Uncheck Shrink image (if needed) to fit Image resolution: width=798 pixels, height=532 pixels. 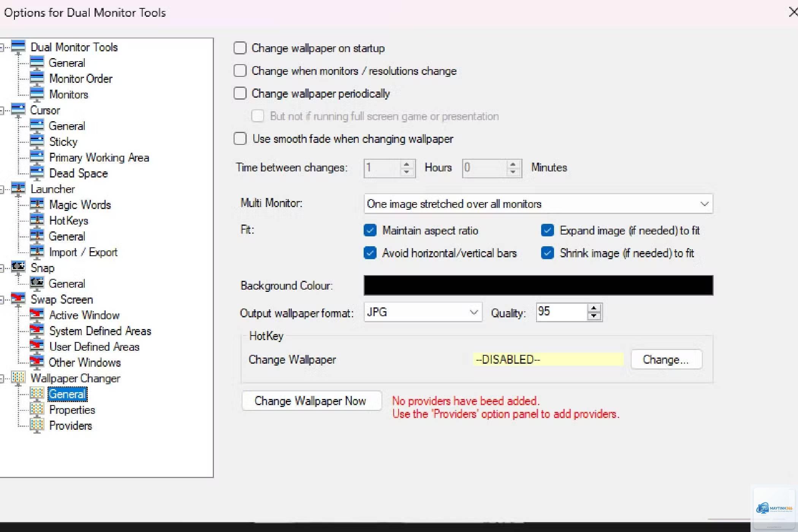[x=547, y=253]
